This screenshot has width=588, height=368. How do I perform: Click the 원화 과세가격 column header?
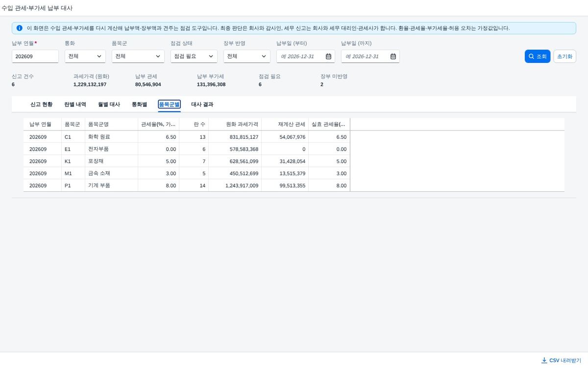pos(235,124)
